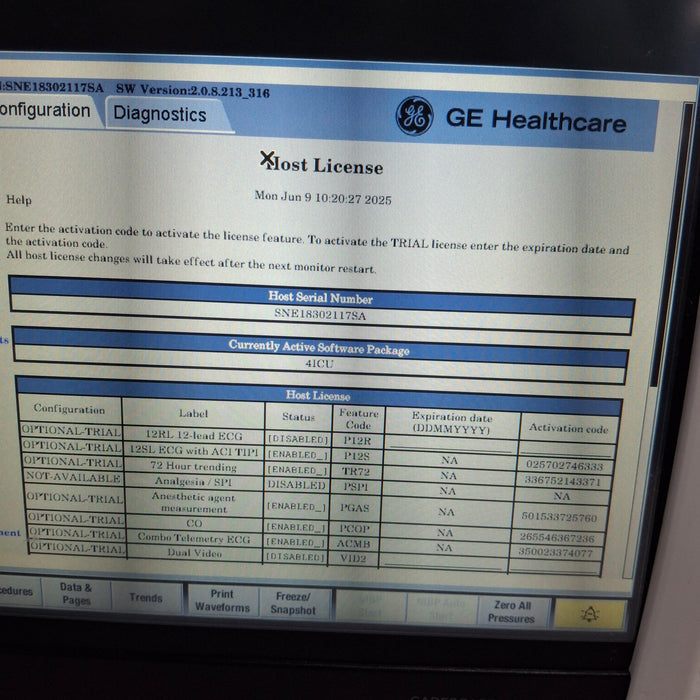Viewport: 700px width, 700px height.
Task: Open Data & Pages button
Action: pos(76,594)
